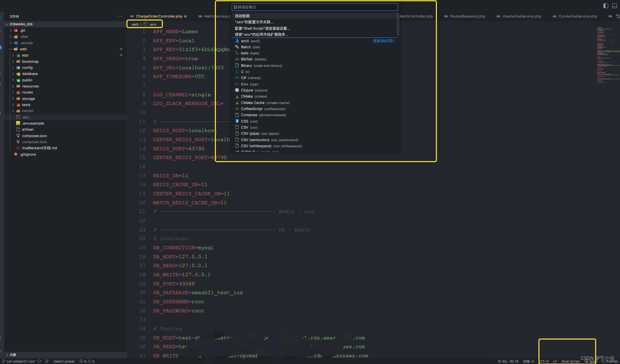Click 空格: 4 indentation in status bar
620x364 pixels.
click(528, 361)
